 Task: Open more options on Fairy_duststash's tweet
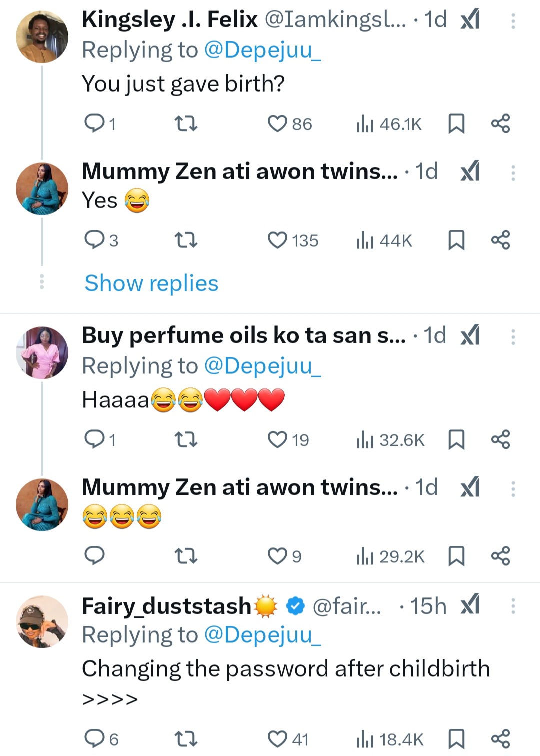coord(513,606)
